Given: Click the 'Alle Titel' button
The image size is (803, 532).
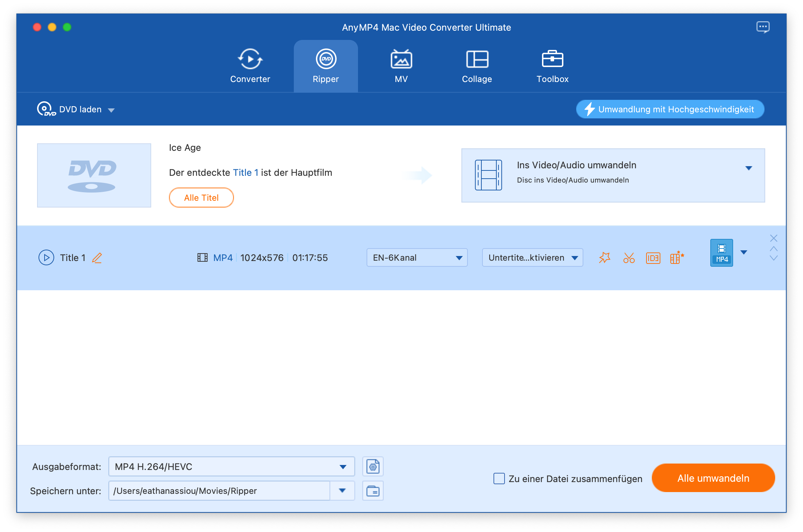Looking at the screenshot, I should [x=201, y=198].
